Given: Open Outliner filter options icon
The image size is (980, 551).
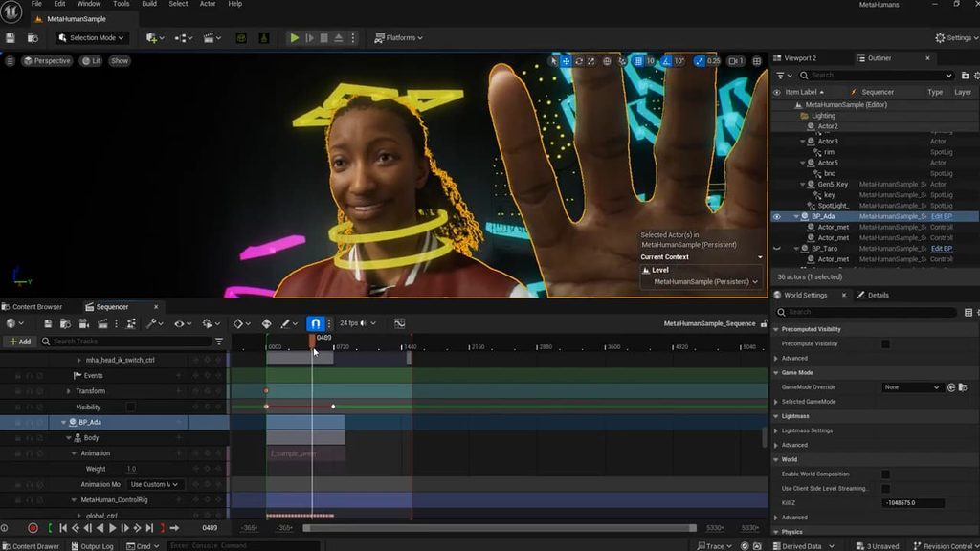Looking at the screenshot, I should (x=784, y=75).
